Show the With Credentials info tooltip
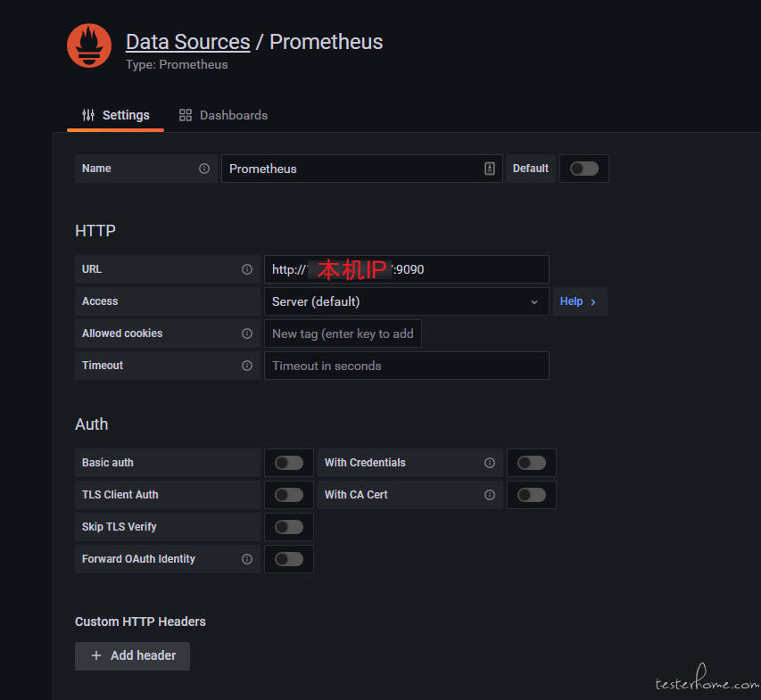This screenshot has width=761, height=700. (x=490, y=463)
